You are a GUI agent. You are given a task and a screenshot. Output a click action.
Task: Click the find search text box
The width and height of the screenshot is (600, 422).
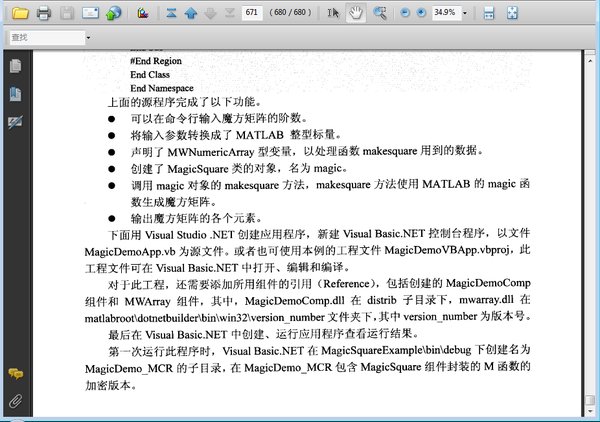(x=47, y=37)
